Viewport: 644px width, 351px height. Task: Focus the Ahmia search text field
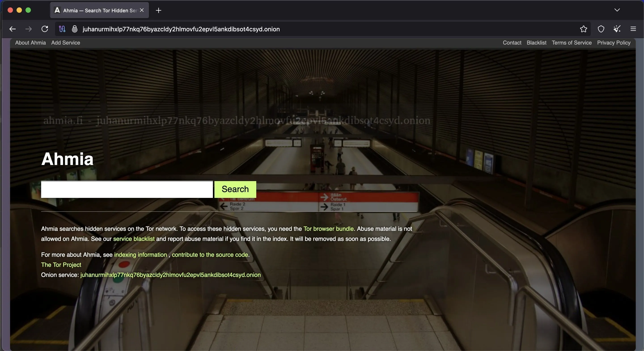(x=127, y=190)
